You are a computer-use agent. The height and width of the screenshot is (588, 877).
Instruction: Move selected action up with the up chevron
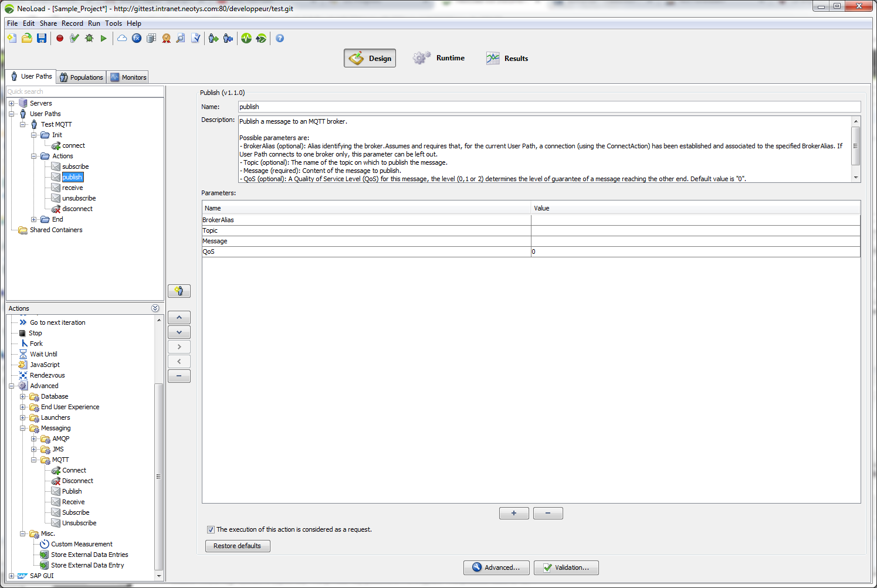[179, 318]
